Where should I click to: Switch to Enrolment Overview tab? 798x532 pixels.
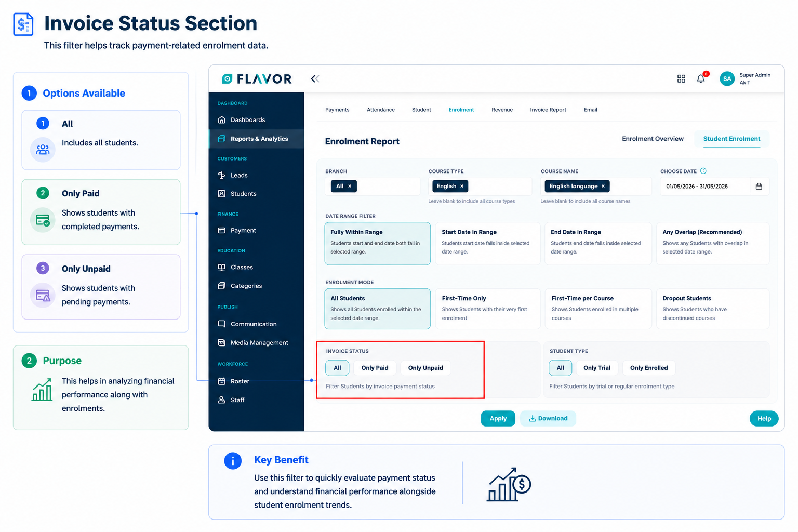coord(653,139)
